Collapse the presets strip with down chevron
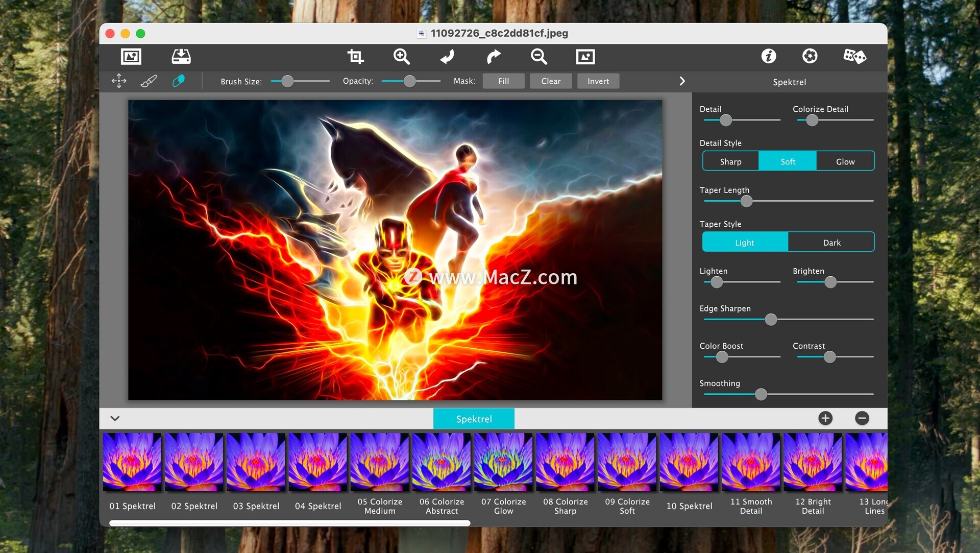Screen dimensions: 980x553 (x=115, y=418)
